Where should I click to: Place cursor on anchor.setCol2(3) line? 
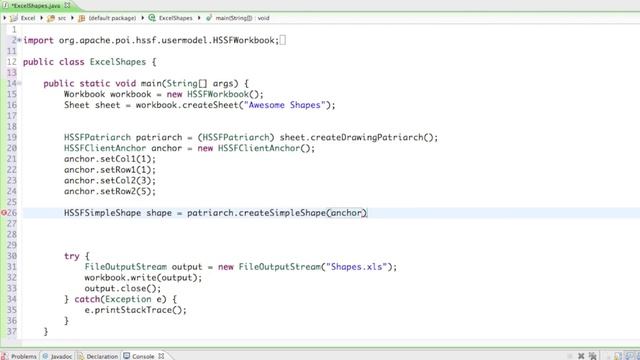pos(110,180)
